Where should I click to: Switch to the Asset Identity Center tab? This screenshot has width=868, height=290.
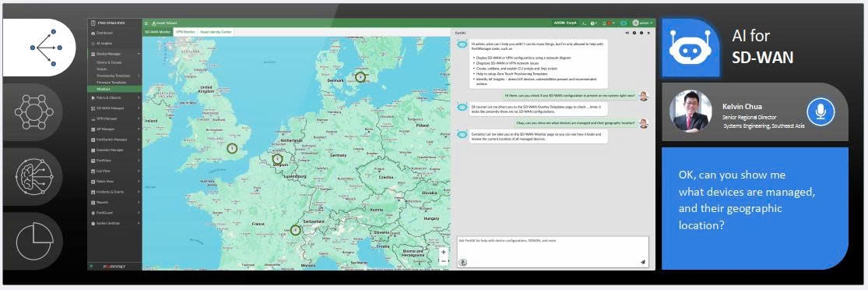coord(216,32)
